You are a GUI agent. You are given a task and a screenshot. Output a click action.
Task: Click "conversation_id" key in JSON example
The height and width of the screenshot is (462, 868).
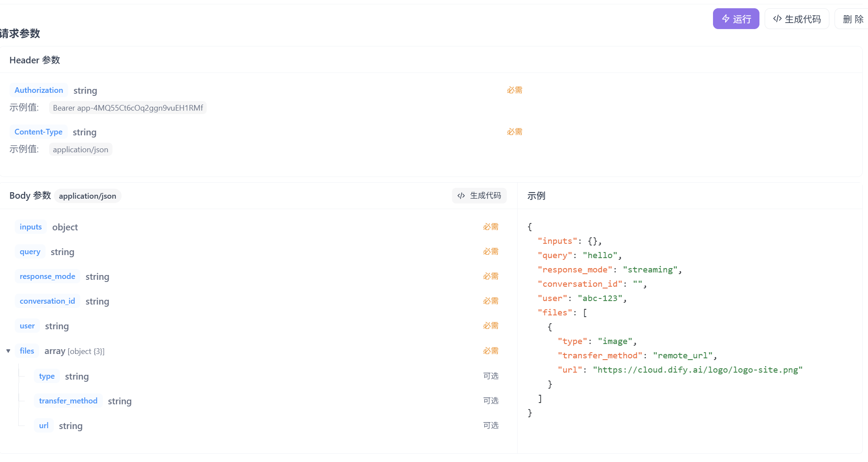click(580, 284)
